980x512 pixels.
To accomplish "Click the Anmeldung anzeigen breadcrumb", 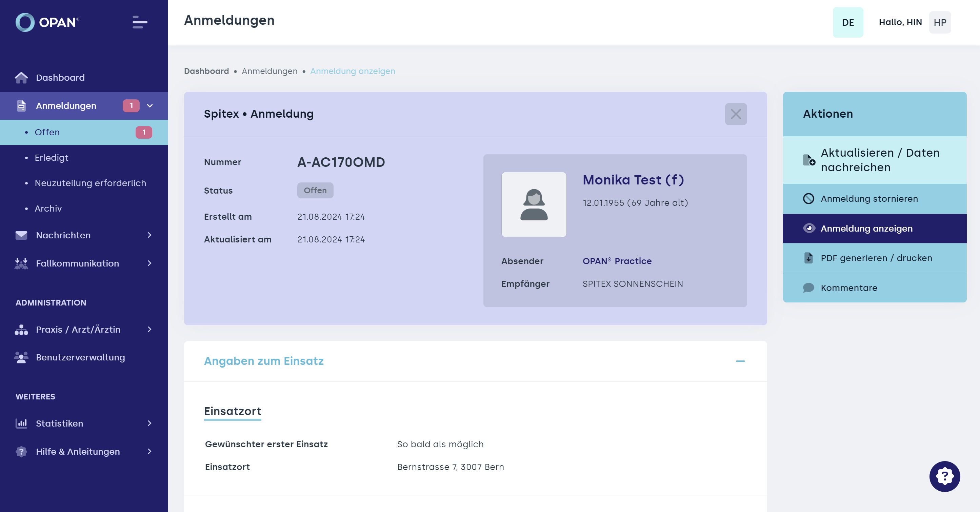I will (353, 71).
